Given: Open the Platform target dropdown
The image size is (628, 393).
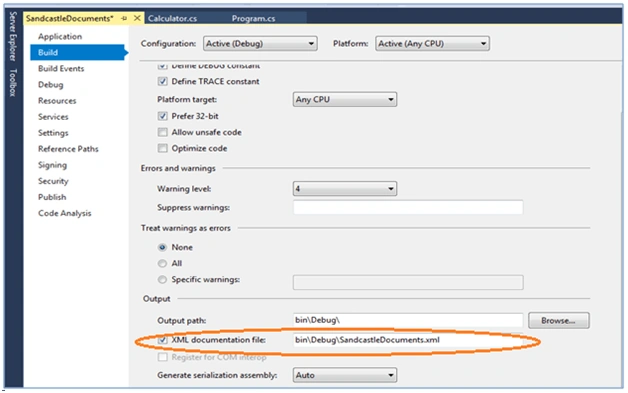Looking at the screenshot, I should tap(345, 99).
